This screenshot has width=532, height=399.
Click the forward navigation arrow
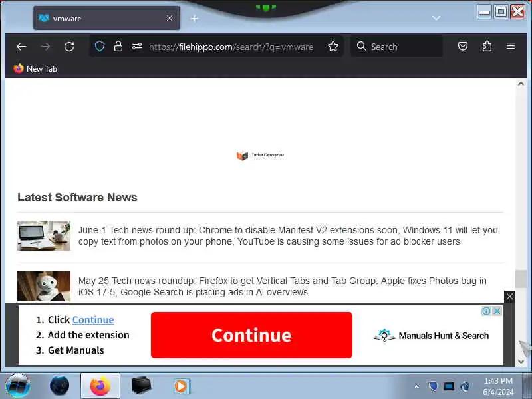[45, 47]
